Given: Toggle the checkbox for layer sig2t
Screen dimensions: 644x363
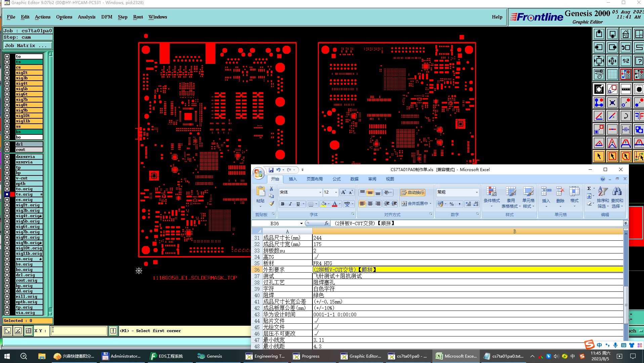Looking at the screenshot, I should click(7, 73).
